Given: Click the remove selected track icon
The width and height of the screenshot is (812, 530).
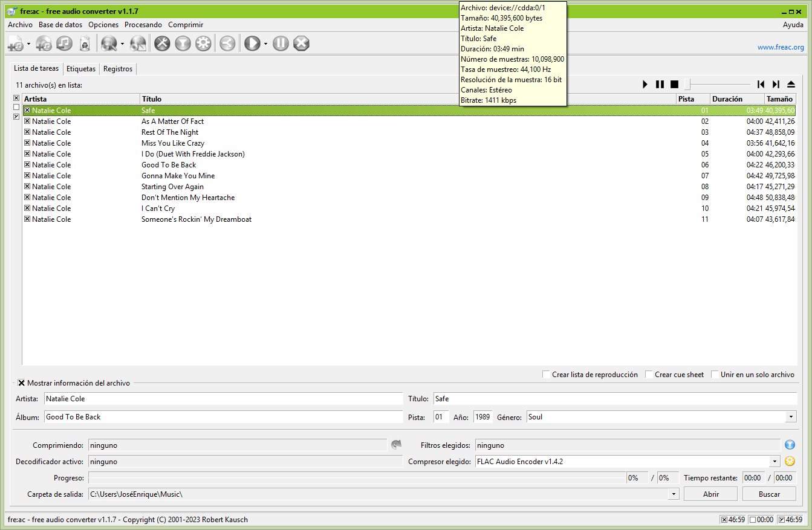Looking at the screenshot, I should (x=65, y=43).
